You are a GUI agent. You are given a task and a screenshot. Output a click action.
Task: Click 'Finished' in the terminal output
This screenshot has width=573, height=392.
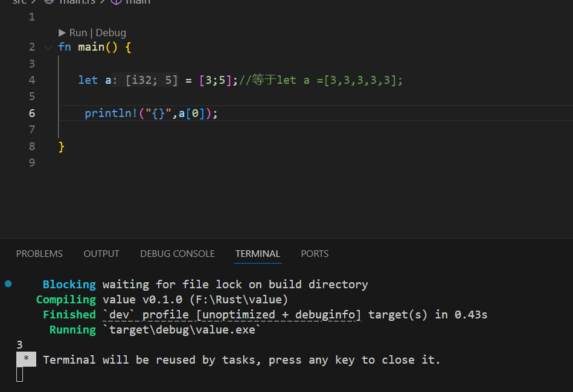[69, 315]
